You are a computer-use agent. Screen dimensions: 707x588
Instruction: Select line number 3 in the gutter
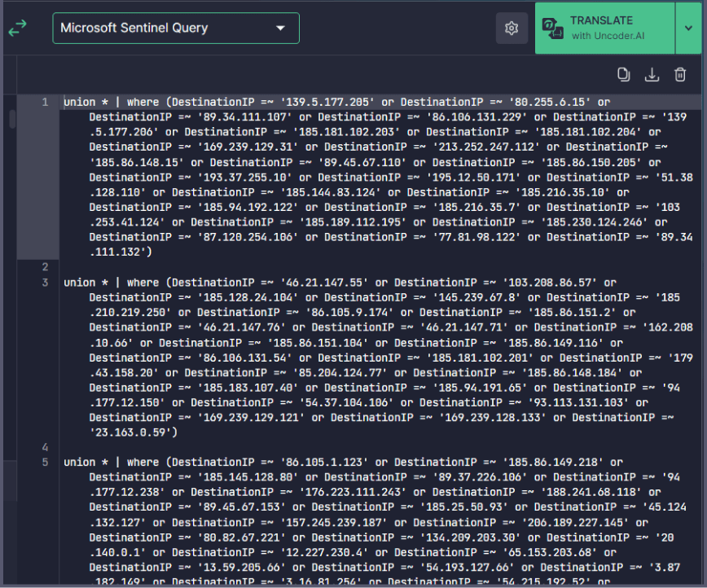click(45, 283)
